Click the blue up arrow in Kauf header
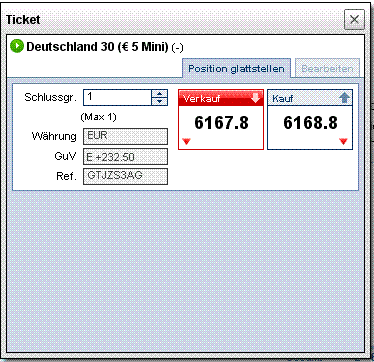The height and width of the screenshot is (362, 374). 345,98
